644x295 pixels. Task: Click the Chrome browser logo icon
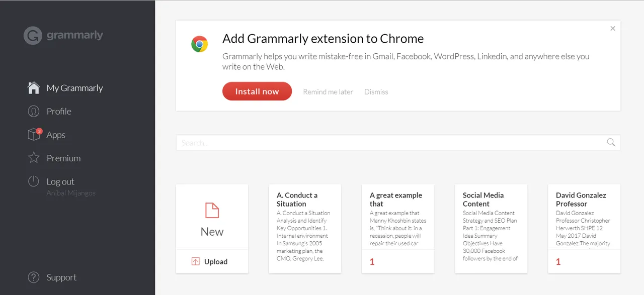click(x=200, y=44)
